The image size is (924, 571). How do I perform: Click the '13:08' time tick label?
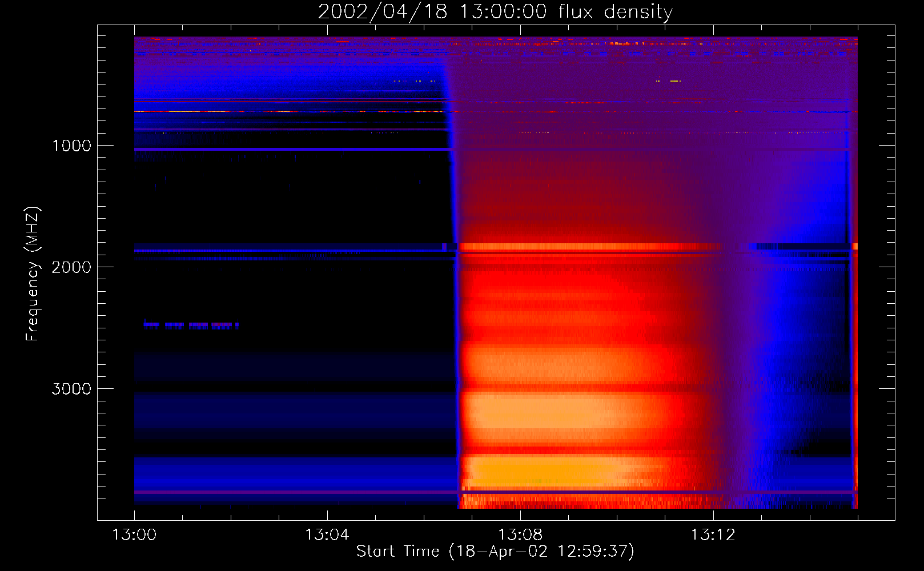[x=520, y=535]
